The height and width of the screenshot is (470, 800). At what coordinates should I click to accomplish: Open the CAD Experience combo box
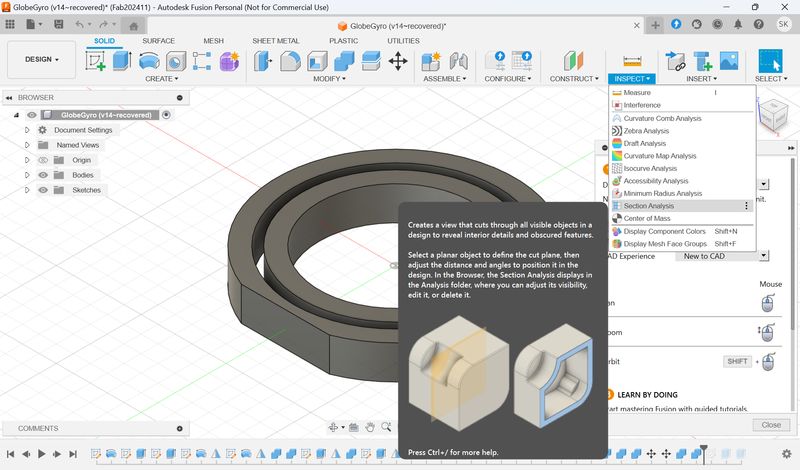click(x=722, y=256)
